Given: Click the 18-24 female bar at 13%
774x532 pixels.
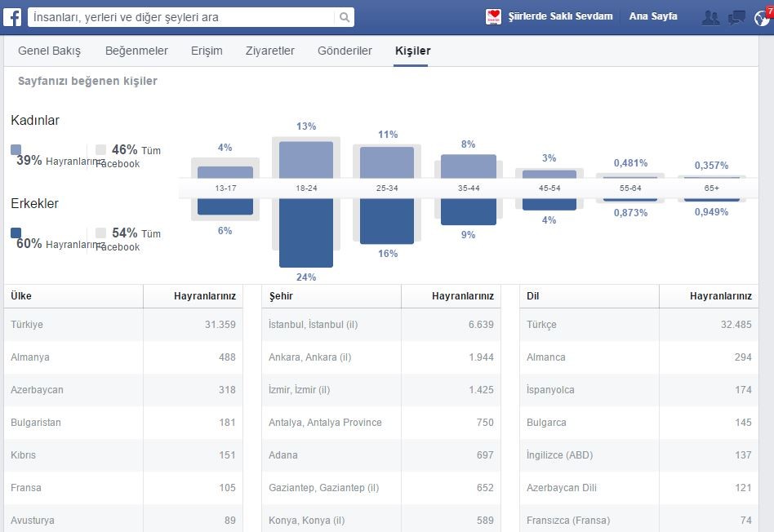Looking at the screenshot, I should pos(306,160).
